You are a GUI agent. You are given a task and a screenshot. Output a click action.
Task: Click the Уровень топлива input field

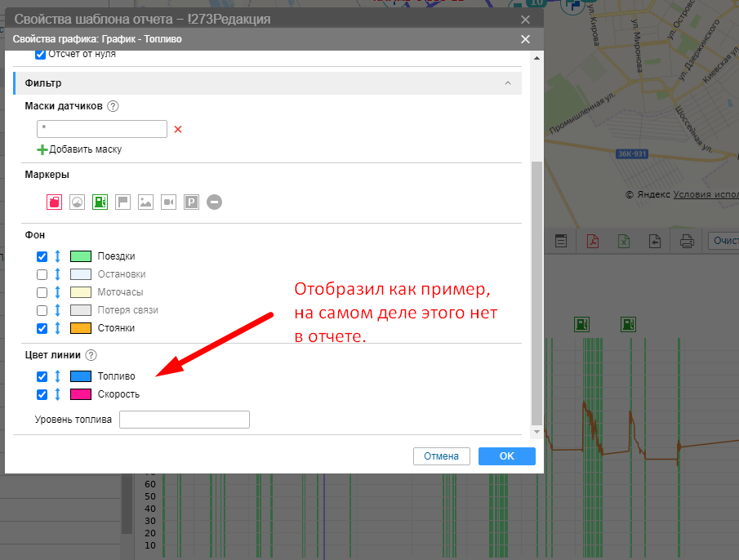(184, 420)
